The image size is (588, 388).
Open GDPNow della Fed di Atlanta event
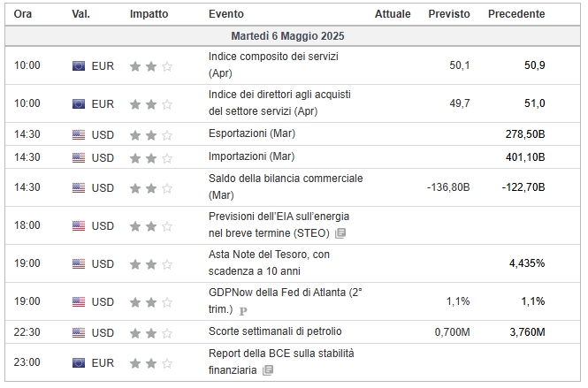point(286,301)
